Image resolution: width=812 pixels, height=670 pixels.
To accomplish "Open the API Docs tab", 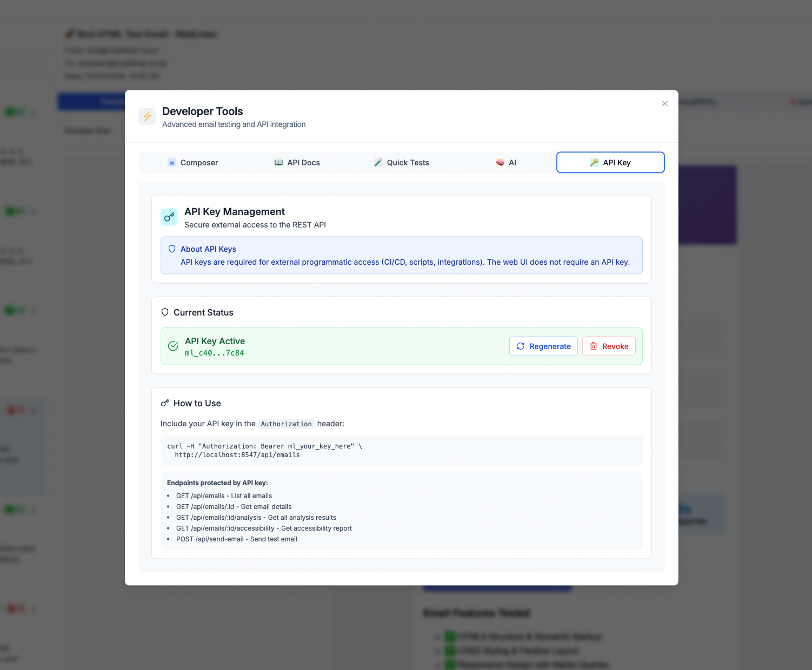I will pyautogui.click(x=297, y=163).
